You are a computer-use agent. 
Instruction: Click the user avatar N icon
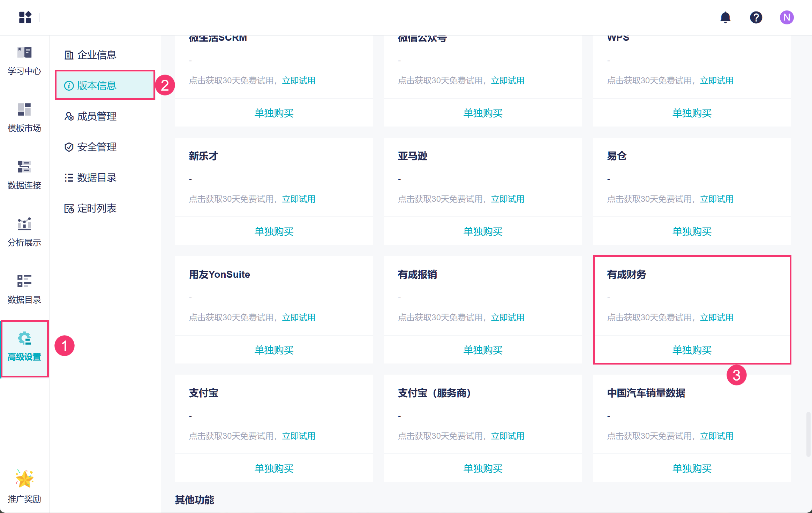(787, 17)
